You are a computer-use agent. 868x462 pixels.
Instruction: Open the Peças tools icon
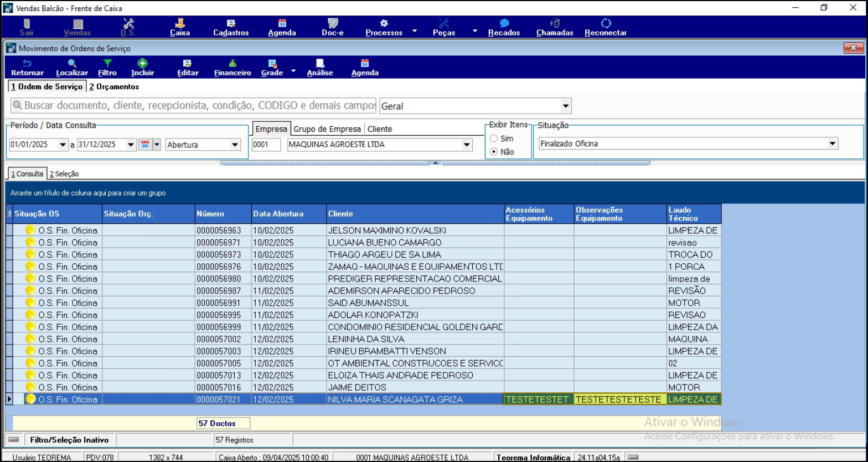point(444,23)
